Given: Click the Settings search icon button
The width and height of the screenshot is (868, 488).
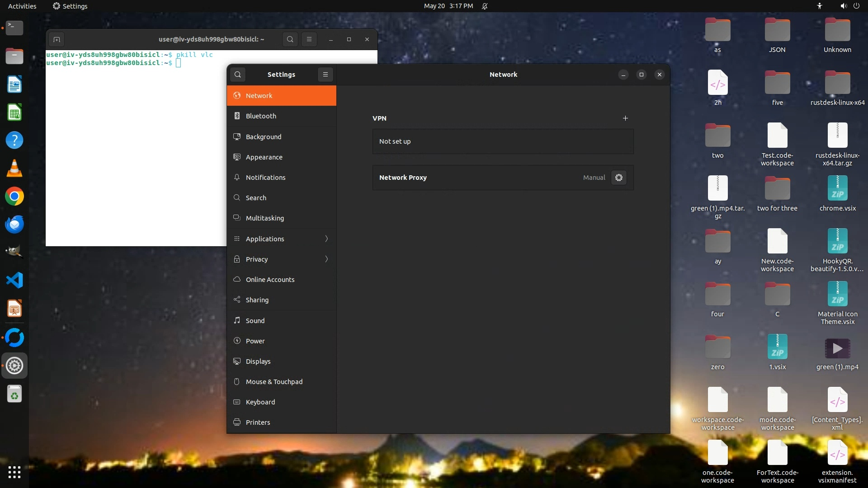Looking at the screenshot, I should pos(238,75).
